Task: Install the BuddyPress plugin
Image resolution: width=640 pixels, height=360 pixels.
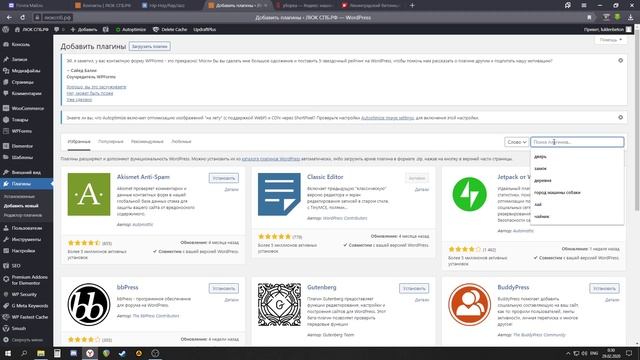Action: (604, 288)
